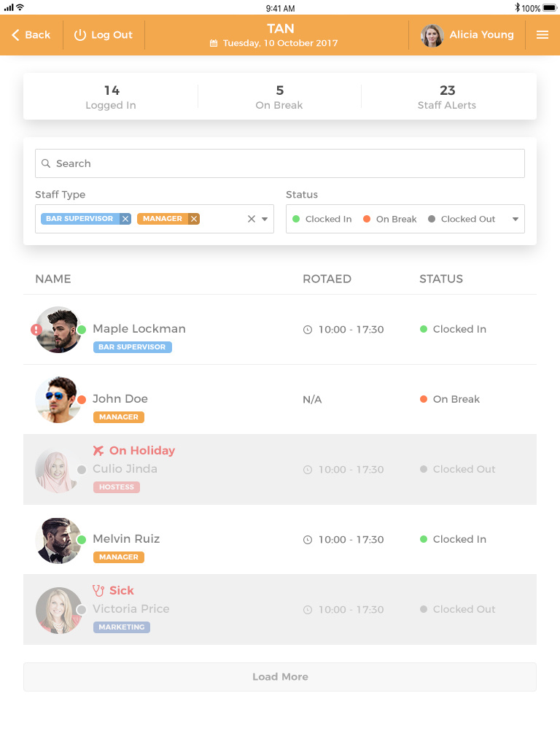The width and height of the screenshot is (560, 747).
Task: Click the Sick stethoscope icon
Action: tap(98, 591)
